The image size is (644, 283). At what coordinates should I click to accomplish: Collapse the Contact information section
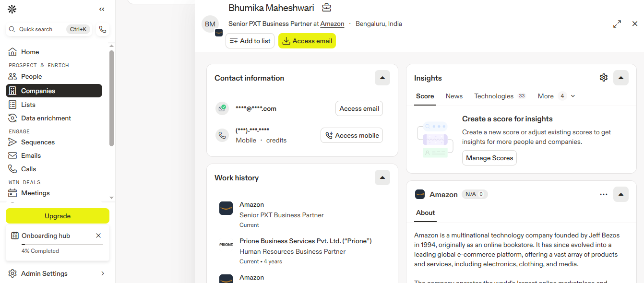[382, 78]
